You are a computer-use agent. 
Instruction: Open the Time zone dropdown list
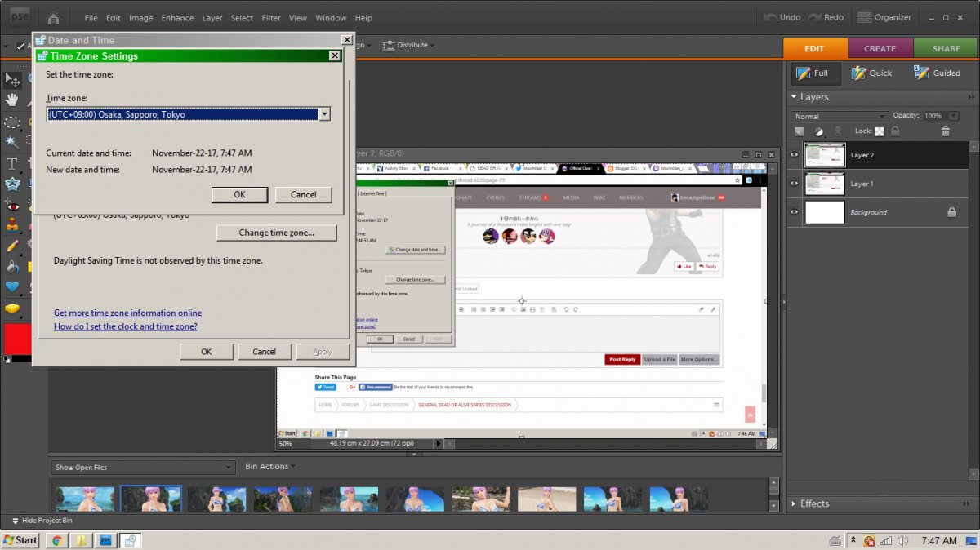324,114
